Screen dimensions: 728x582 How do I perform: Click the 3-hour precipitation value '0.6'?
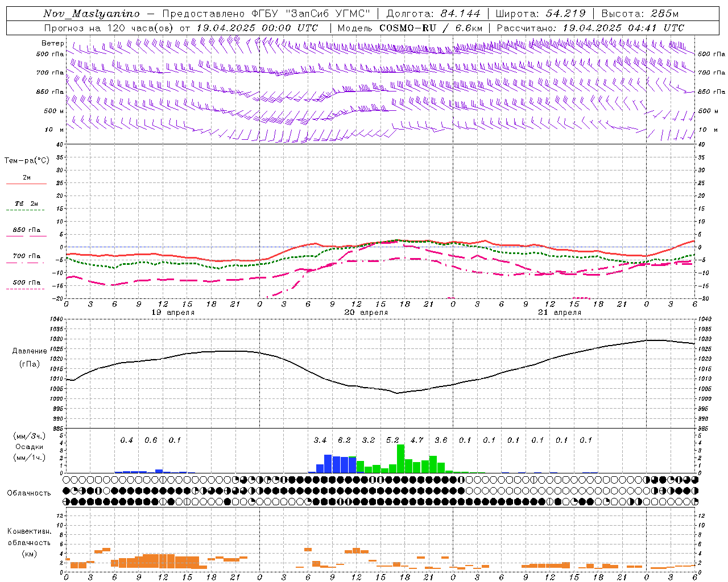(151, 440)
